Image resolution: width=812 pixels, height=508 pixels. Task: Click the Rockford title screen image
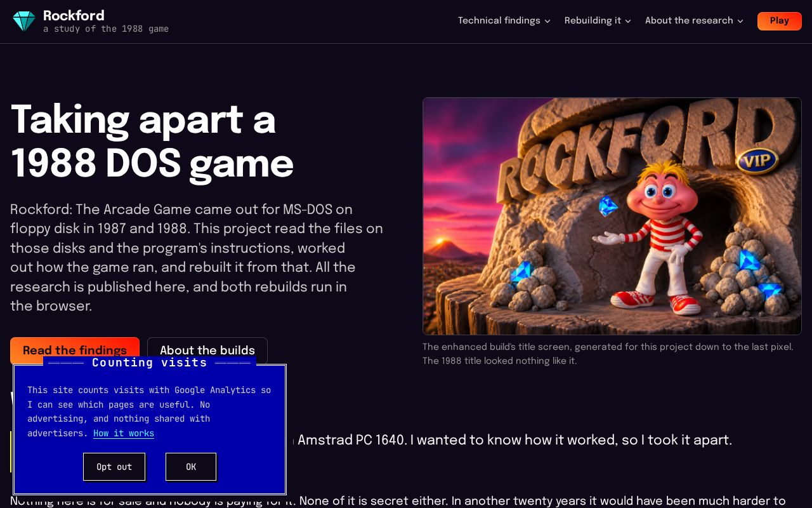click(612, 216)
